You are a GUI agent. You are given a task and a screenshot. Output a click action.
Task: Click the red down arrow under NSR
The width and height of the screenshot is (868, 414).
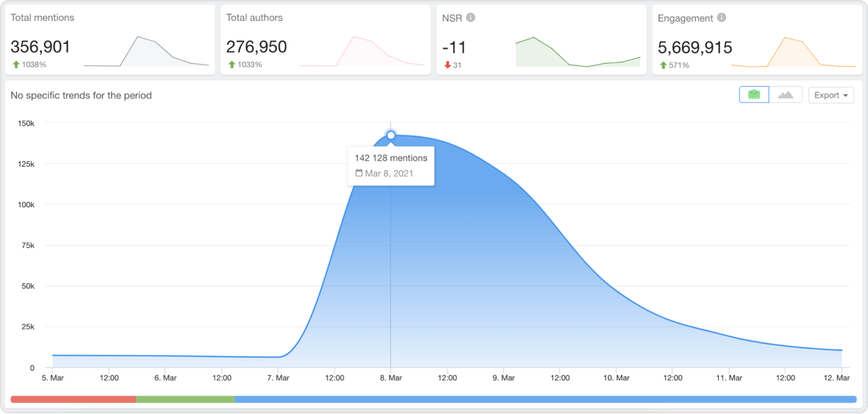447,64
